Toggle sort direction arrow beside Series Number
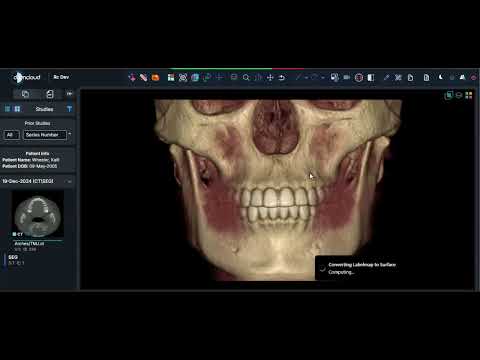This screenshot has height=360, width=480. [x=70, y=134]
